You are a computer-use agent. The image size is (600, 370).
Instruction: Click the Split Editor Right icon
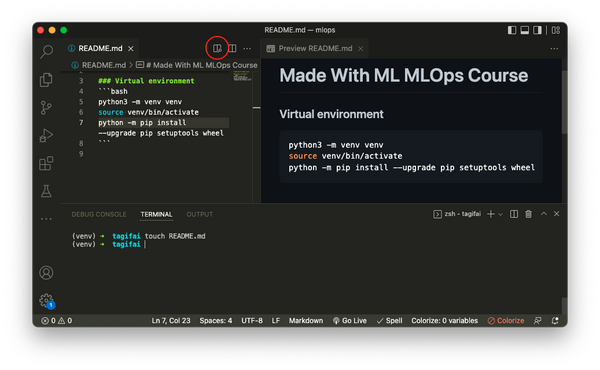coord(232,48)
